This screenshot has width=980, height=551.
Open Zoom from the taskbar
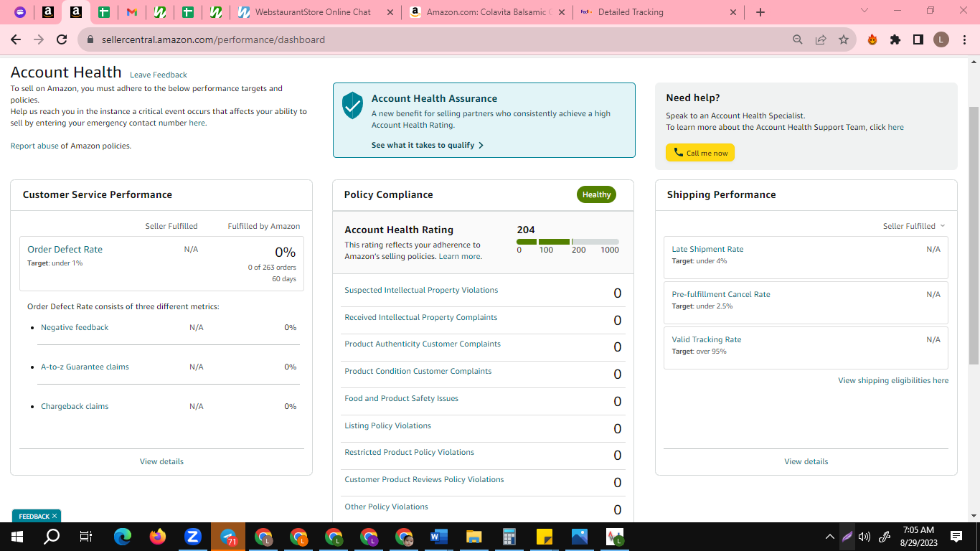[193, 537]
